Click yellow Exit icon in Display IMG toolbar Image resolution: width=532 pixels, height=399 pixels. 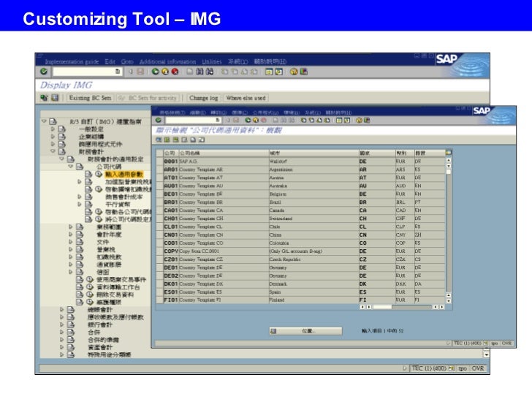coord(165,72)
